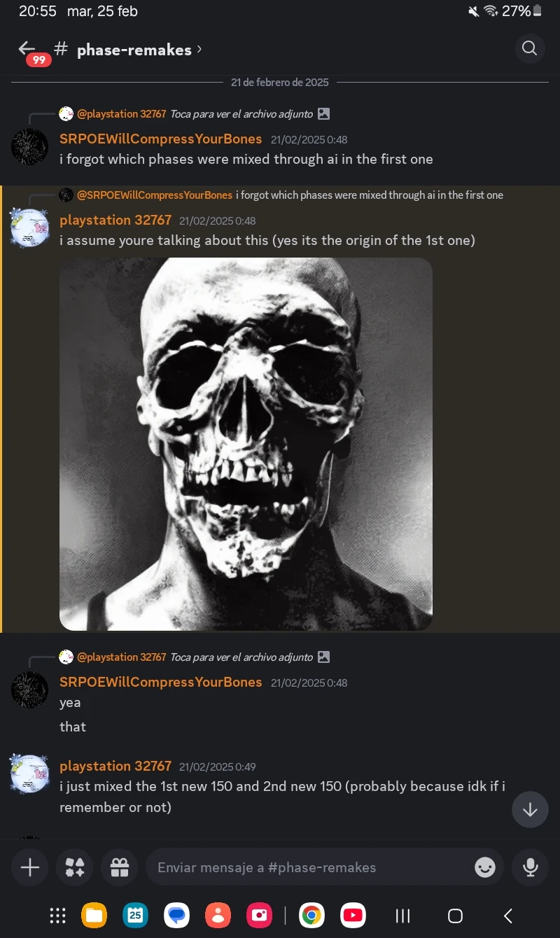
Task: Open the app drawer grid icon
Action: (57, 915)
